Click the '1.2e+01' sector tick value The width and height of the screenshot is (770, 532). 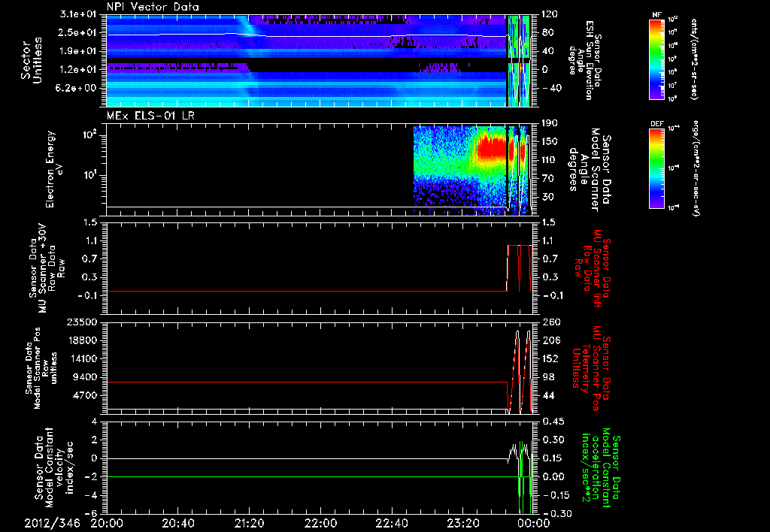78,70
